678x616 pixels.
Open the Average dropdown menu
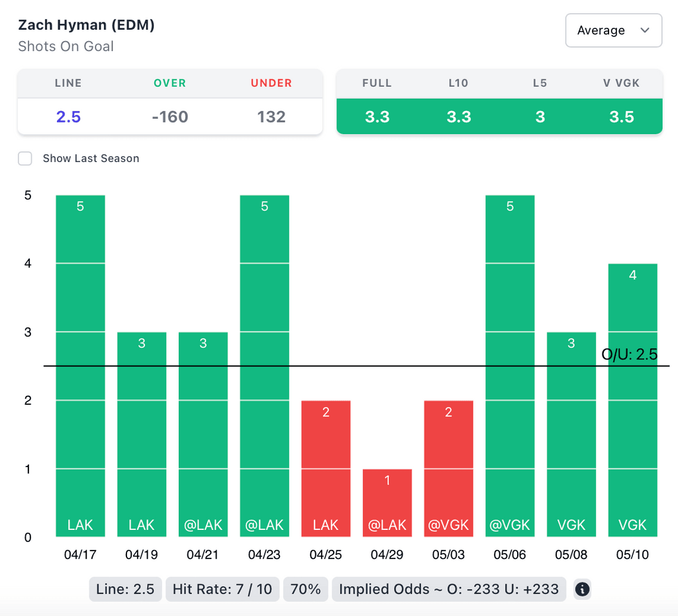coord(613,30)
